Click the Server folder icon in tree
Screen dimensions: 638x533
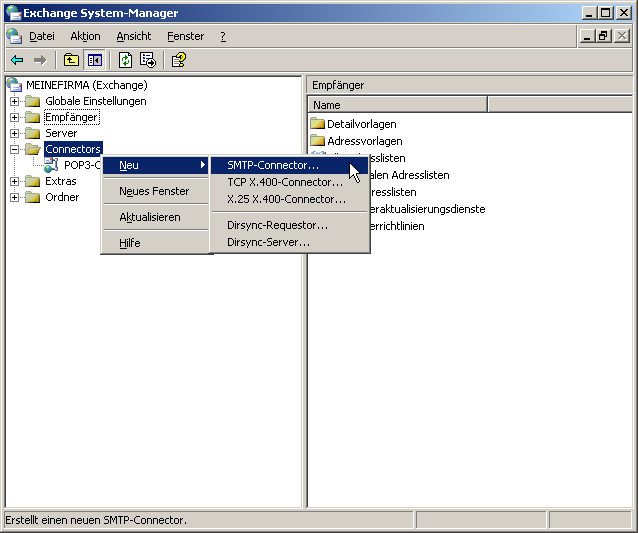click(33, 133)
